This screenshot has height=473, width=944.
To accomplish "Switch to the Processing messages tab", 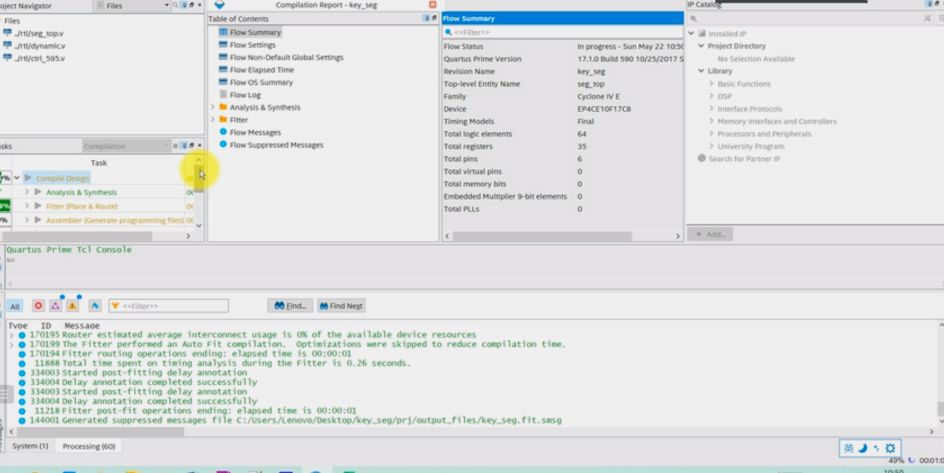I will pyautogui.click(x=88, y=446).
